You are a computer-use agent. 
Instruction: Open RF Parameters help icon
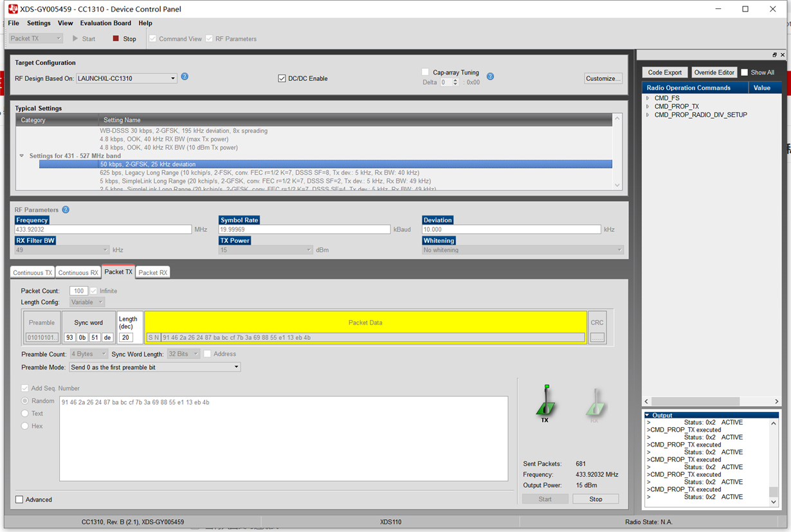[x=66, y=209]
